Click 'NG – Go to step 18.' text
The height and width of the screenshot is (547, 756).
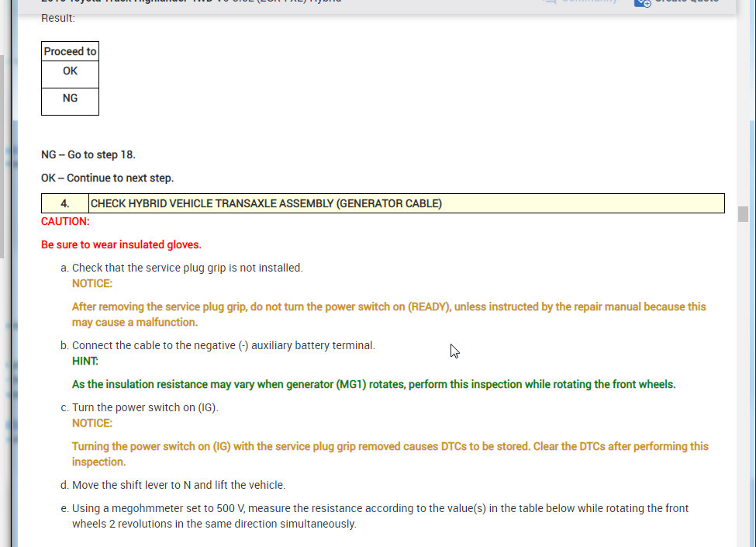88,155
